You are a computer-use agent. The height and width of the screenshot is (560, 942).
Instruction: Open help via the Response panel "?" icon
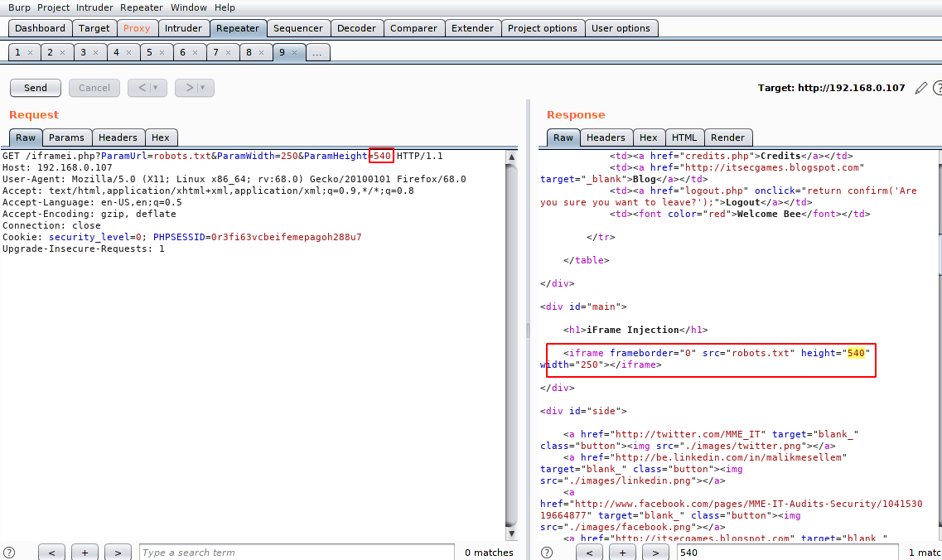coord(547,553)
